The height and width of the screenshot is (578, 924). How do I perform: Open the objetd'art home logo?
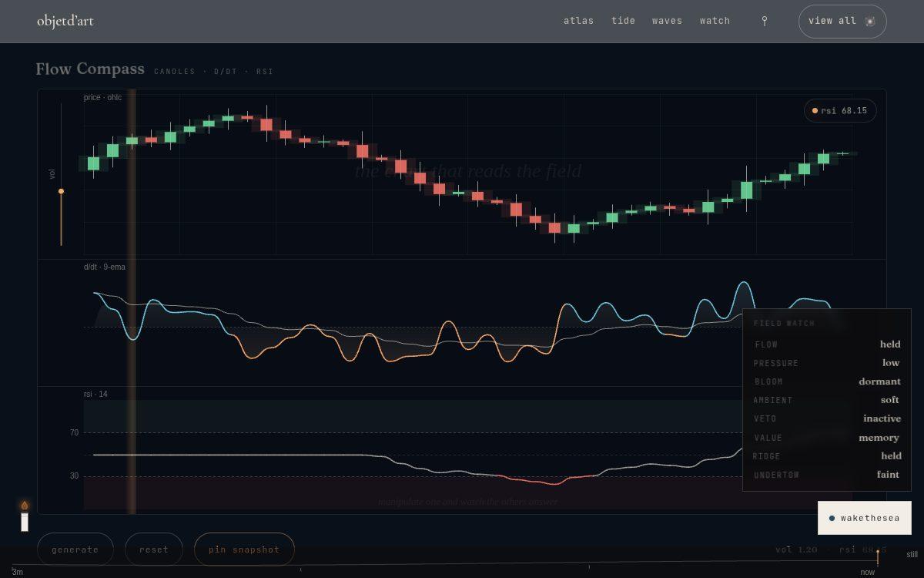pos(65,21)
